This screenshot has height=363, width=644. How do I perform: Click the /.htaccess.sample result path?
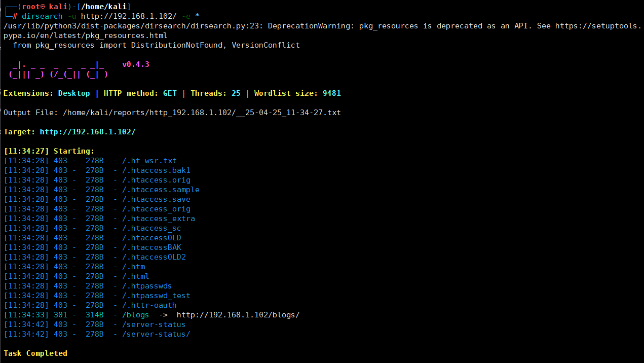161,190
